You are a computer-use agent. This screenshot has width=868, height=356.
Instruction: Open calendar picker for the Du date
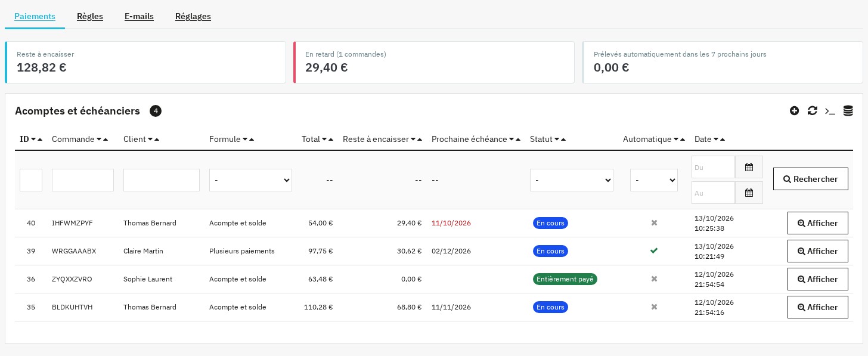click(x=749, y=167)
